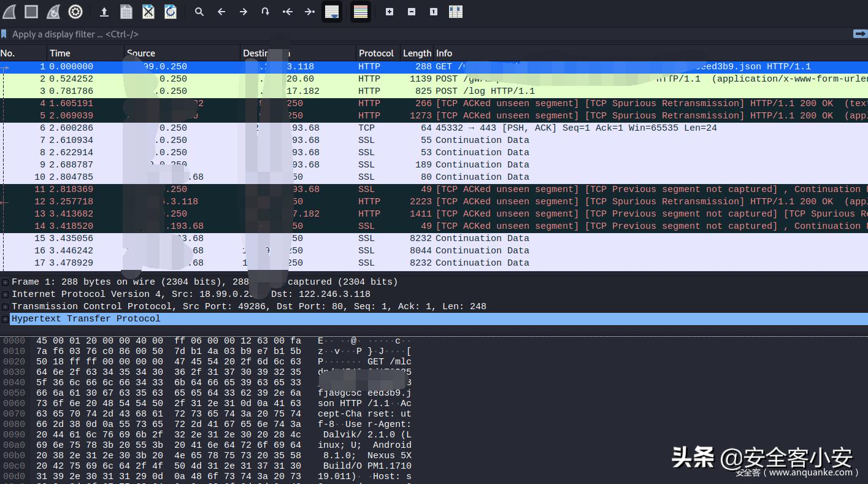Sort packets by the Time column header
Viewport: 868px width, 484px height.
[60, 53]
